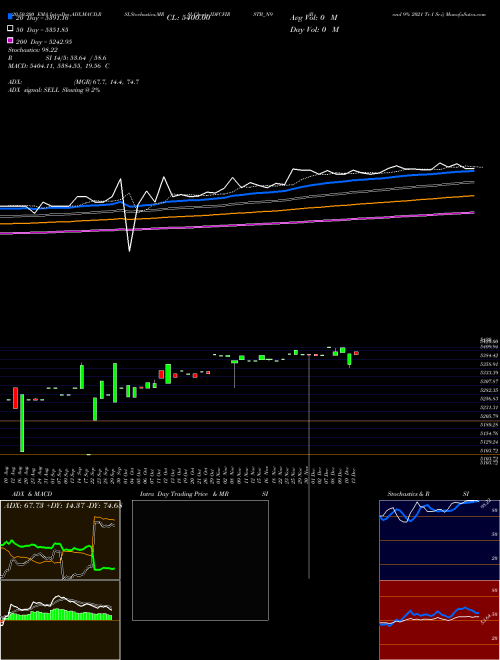This screenshot has height=660, width=500.
Task: Click the '(MGR) 67.7, 14.4, 74.7' ADX values
Action: point(106,82)
